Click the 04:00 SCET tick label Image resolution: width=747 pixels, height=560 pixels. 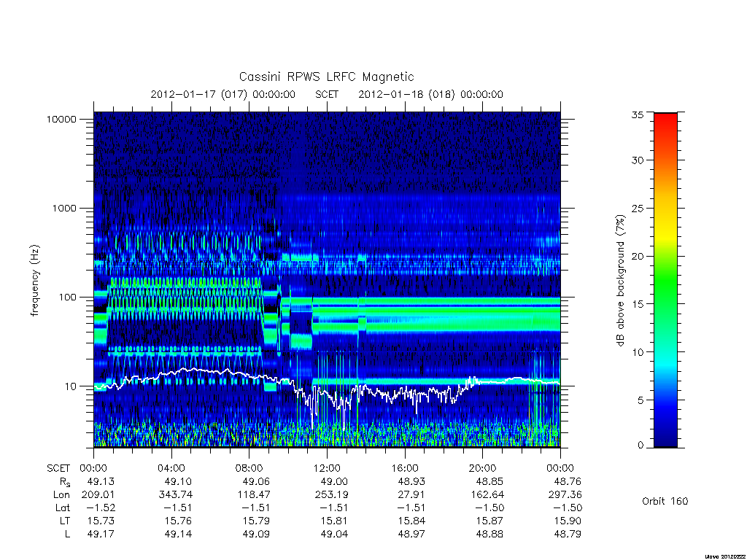coord(171,468)
